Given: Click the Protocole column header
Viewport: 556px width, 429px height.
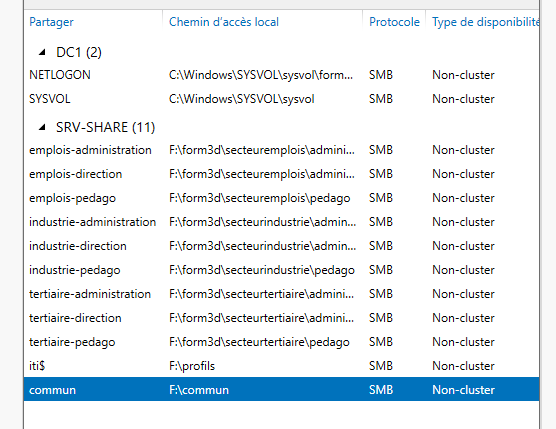Looking at the screenshot, I should coord(394,22).
